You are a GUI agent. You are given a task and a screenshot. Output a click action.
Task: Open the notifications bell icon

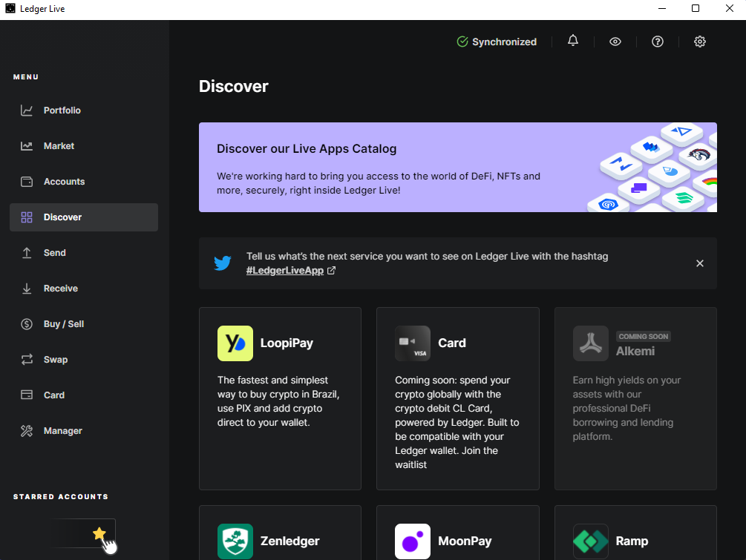pyautogui.click(x=572, y=42)
